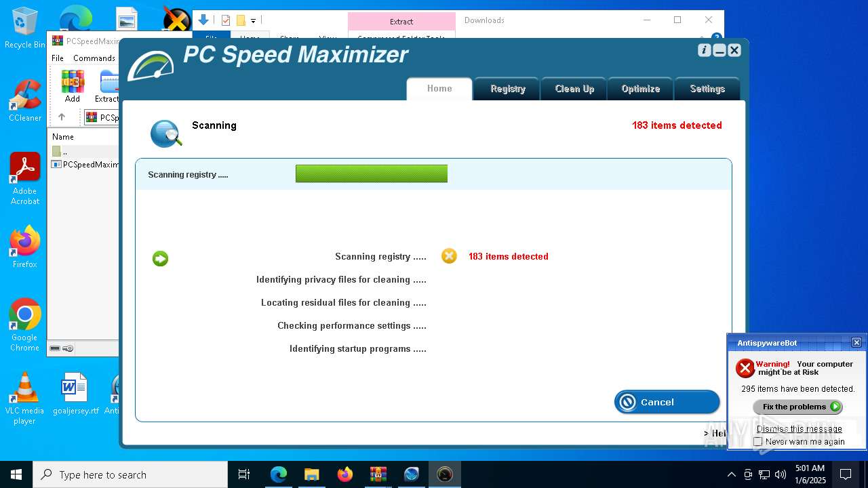Click the green arrow beside Scanning registry
This screenshot has width=868, height=488.
[160, 258]
